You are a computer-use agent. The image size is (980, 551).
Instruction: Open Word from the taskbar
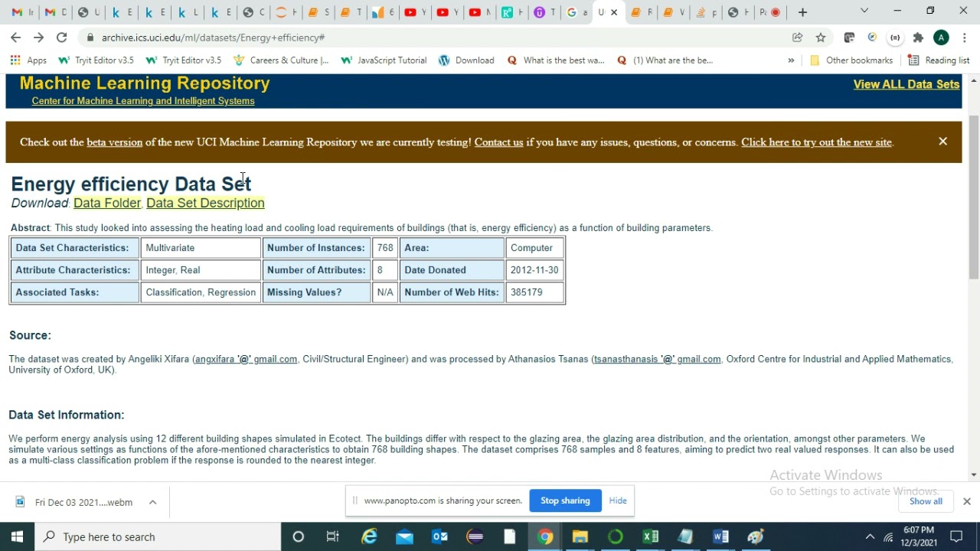point(720,536)
